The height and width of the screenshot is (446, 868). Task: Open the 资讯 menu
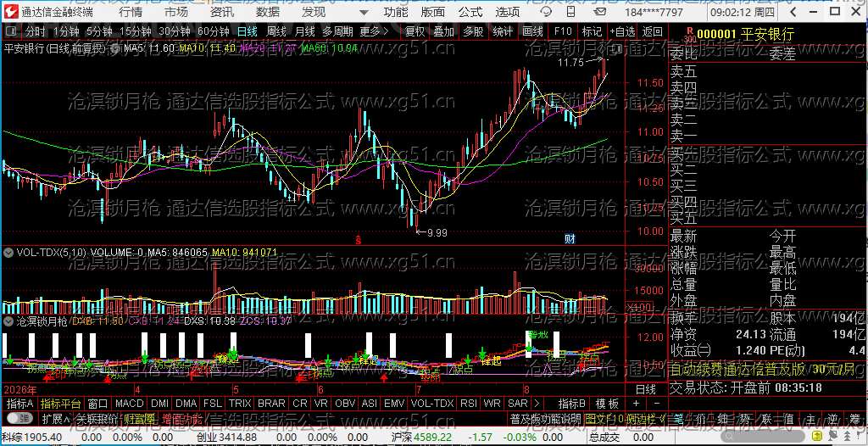(x=223, y=12)
